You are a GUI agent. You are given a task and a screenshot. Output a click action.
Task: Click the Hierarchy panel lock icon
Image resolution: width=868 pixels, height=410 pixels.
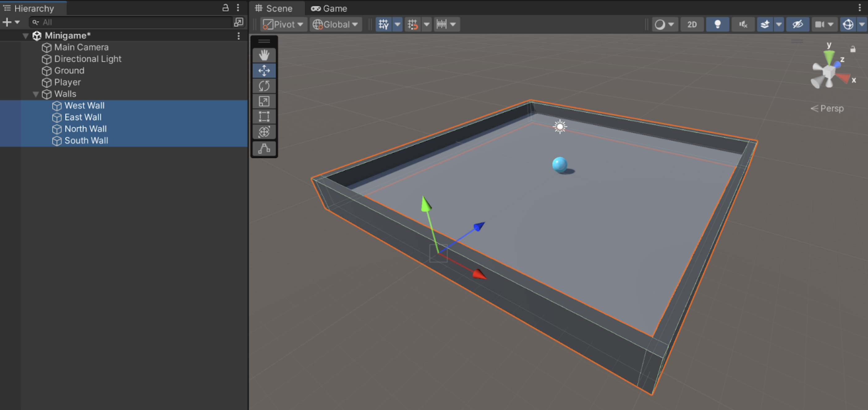pos(225,8)
